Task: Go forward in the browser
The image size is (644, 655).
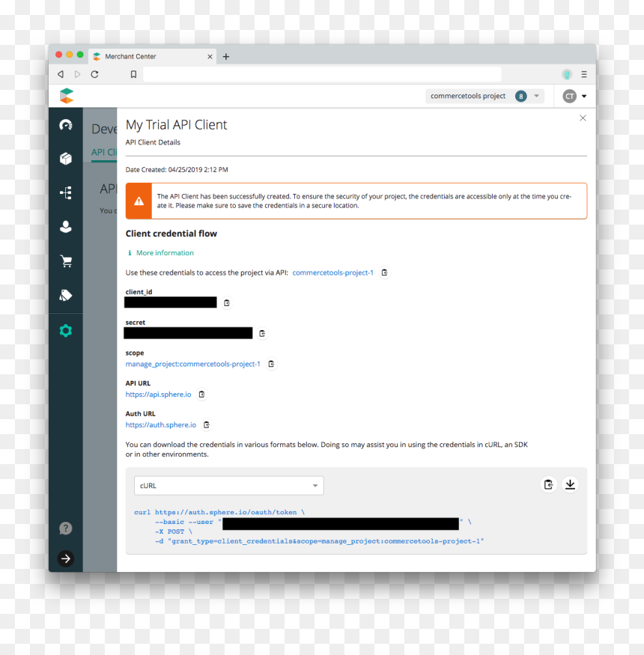Action: [x=77, y=74]
